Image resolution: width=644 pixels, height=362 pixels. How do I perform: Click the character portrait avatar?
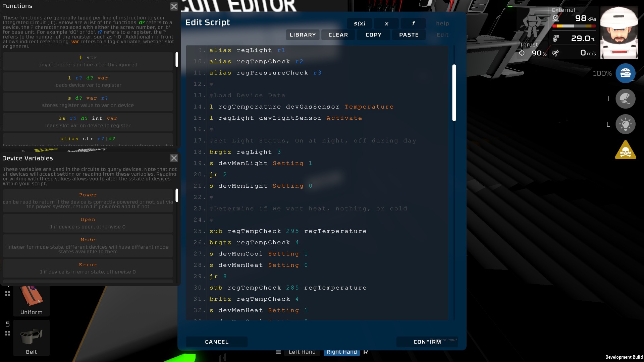[x=619, y=33]
